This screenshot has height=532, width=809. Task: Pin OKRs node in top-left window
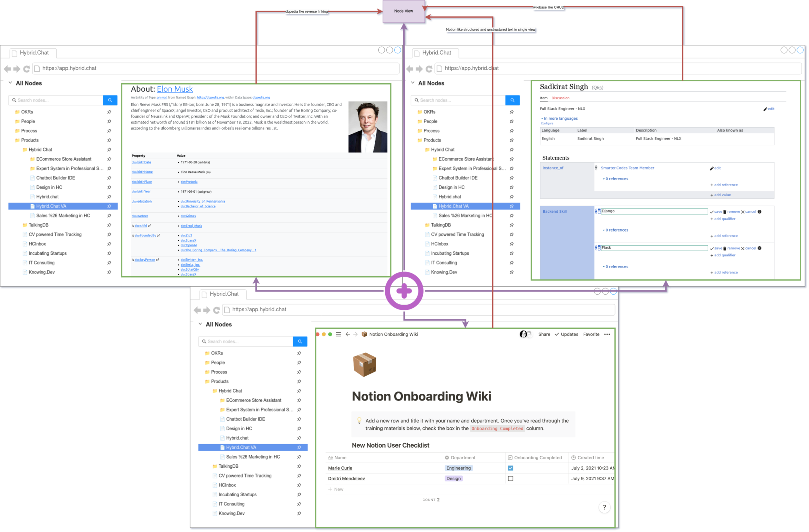pos(109,112)
